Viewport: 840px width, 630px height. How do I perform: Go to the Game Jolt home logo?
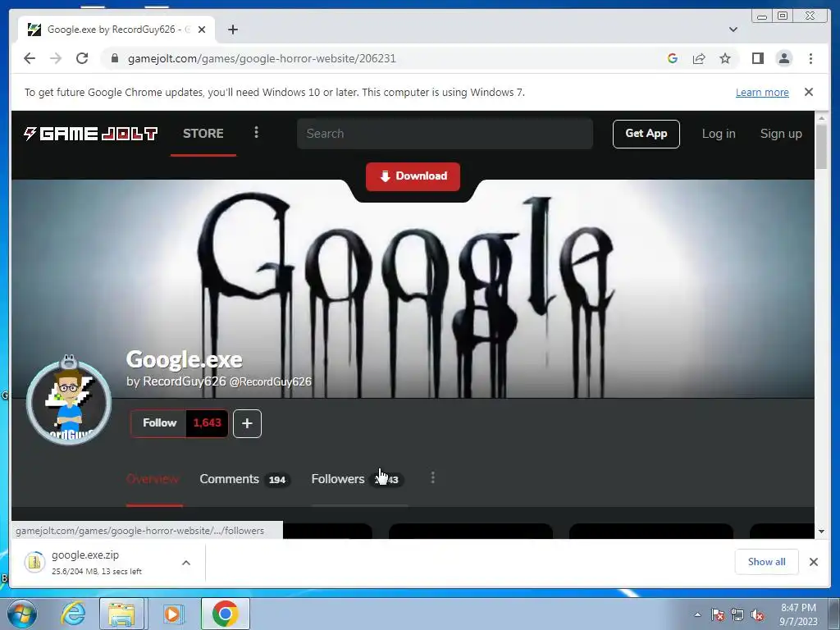point(90,134)
